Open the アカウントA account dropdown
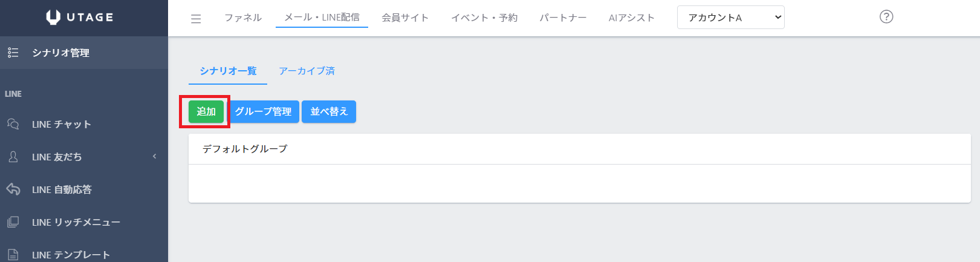The width and height of the screenshot is (980, 262). coord(730,18)
